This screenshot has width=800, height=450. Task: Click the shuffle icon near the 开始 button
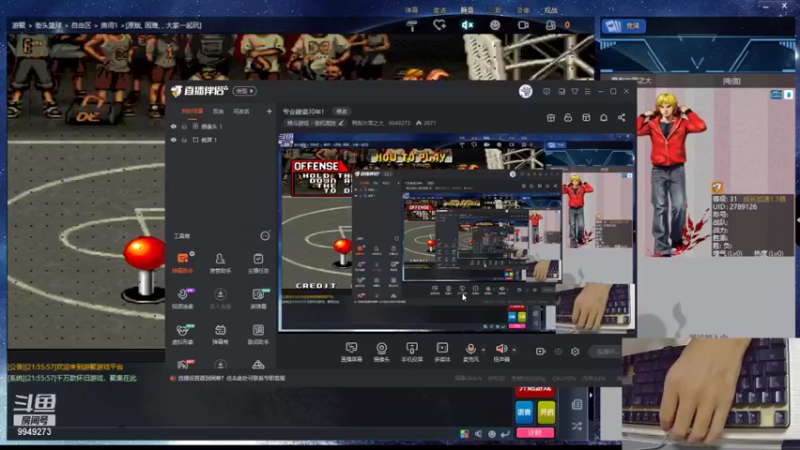(577, 426)
